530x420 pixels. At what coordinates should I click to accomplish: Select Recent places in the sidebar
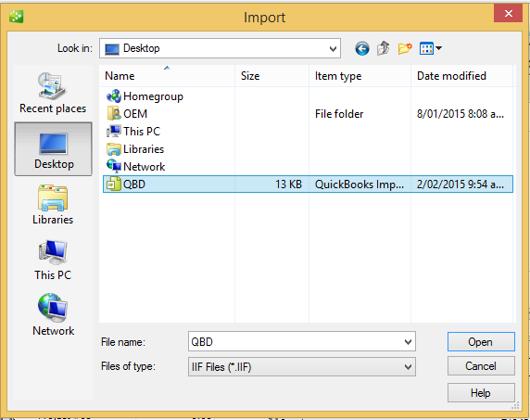click(x=53, y=93)
